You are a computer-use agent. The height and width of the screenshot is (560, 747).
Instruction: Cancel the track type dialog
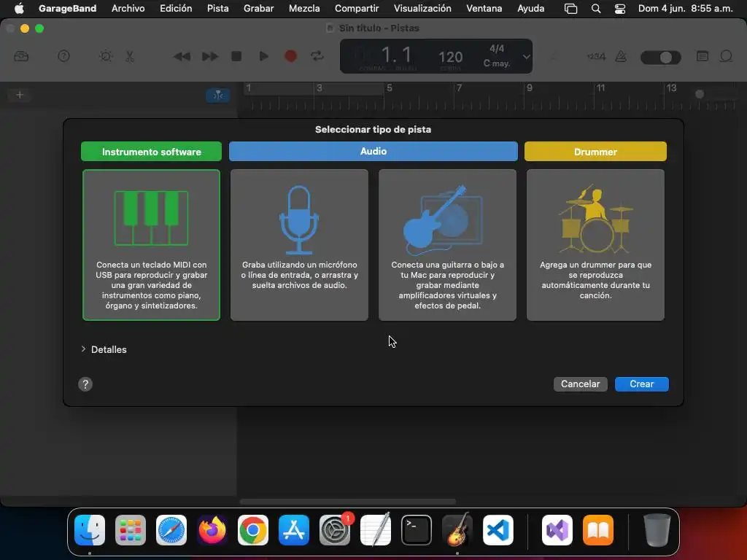580,384
